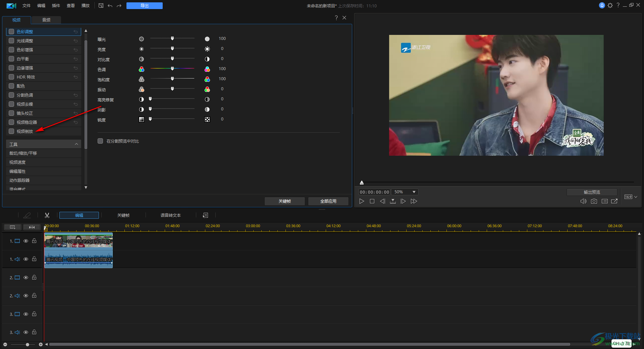
Task: Adjust the 锐度 slider
Action: pos(150,119)
